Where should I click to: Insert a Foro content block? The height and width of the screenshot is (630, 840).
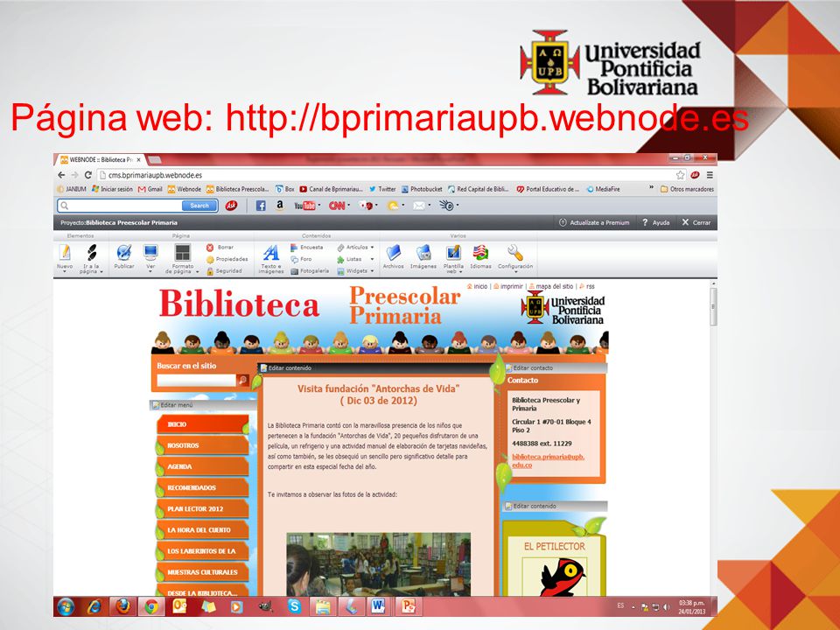(301, 259)
